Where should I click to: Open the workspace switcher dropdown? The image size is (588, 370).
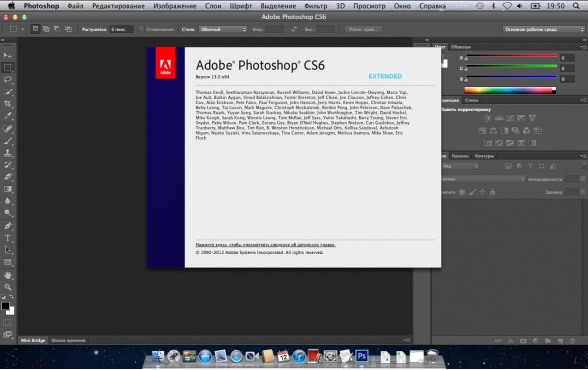tap(543, 29)
